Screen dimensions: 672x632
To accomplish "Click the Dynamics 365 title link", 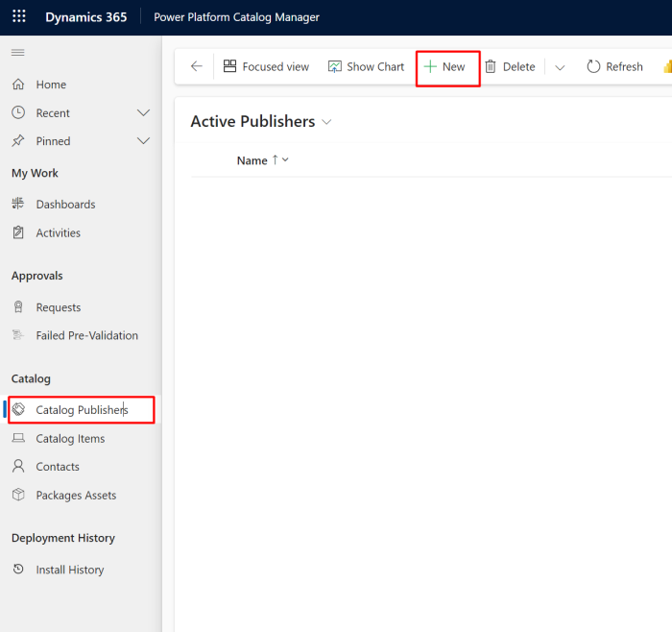I will pyautogui.click(x=86, y=17).
